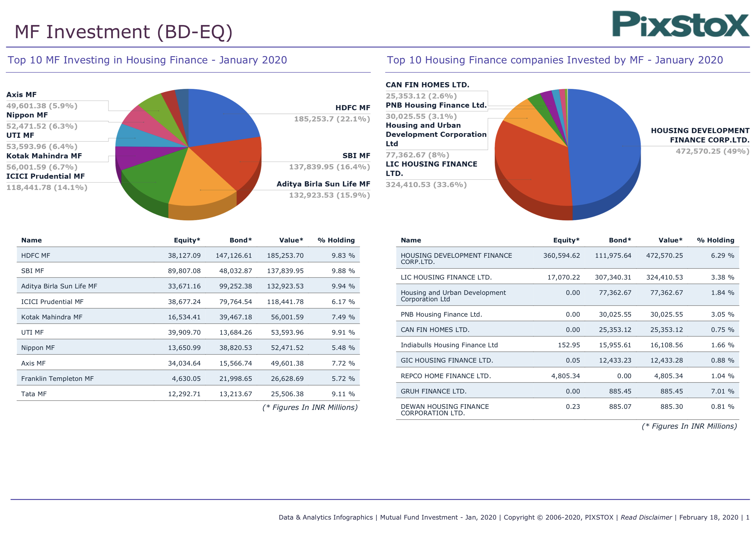Select 'Indiabulls Housing Finance Ltd' table row

(568, 345)
